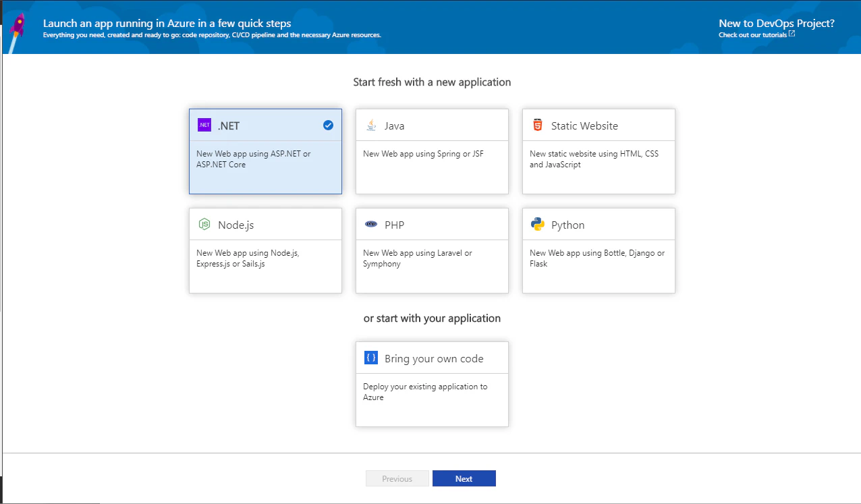Click the Java coffee cup icon
Image resolution: width=861 pixels, height=504 pixels.
point(370,125)
